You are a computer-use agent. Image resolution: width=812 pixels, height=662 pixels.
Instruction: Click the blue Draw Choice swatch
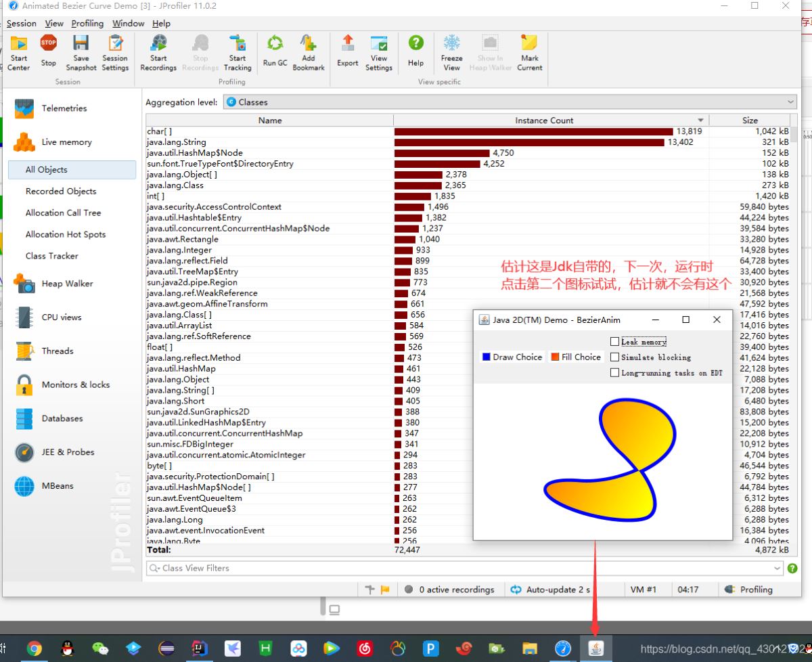(x=486, y=357)
